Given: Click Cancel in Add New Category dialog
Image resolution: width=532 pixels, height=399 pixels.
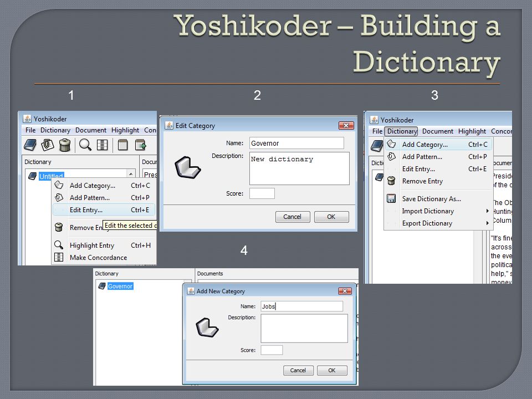Looking at the screenshot, I should (298, 370).
